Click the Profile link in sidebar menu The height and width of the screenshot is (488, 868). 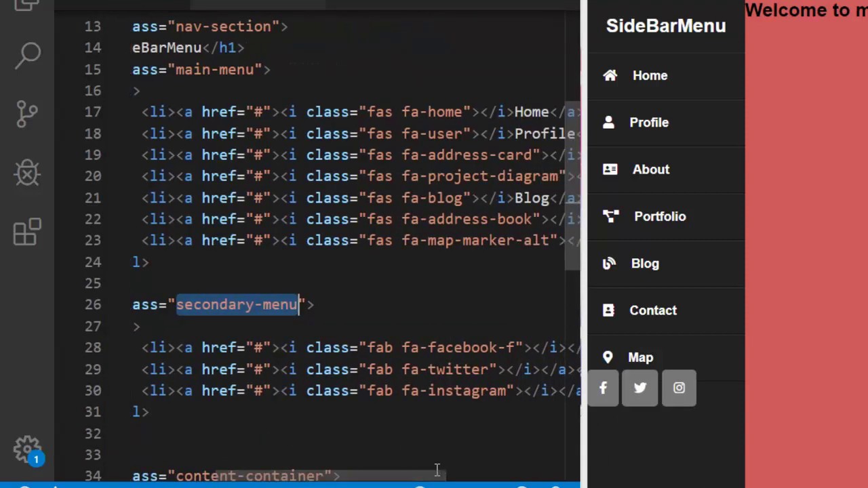(649, 123)
